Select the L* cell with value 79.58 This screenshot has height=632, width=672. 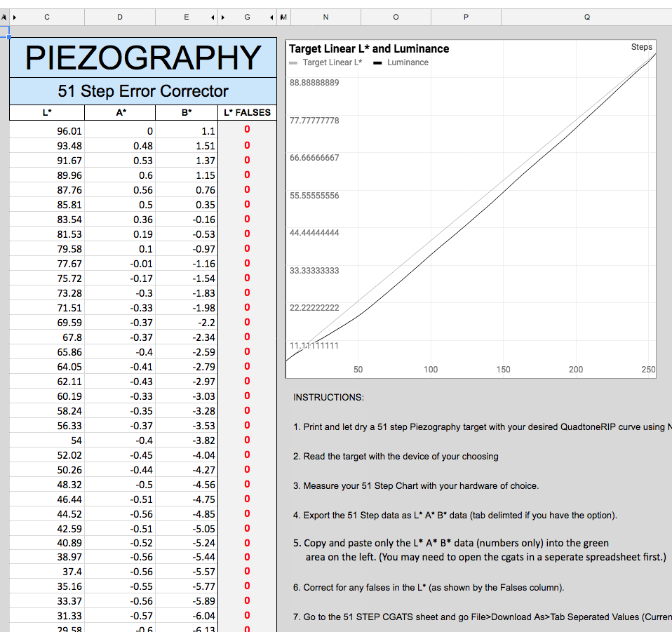[47, 249]
